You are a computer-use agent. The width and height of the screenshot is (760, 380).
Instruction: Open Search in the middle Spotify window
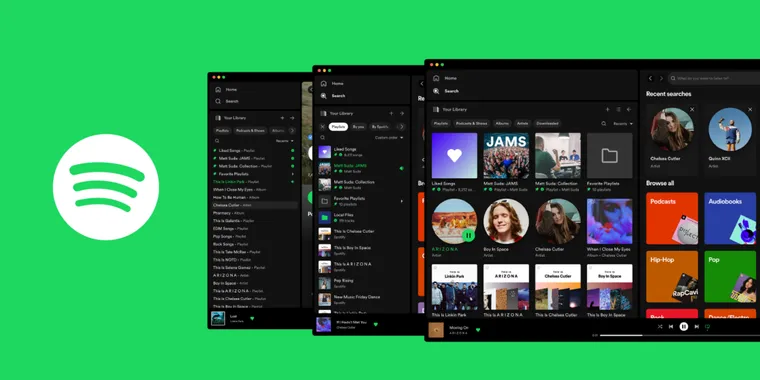333,96
